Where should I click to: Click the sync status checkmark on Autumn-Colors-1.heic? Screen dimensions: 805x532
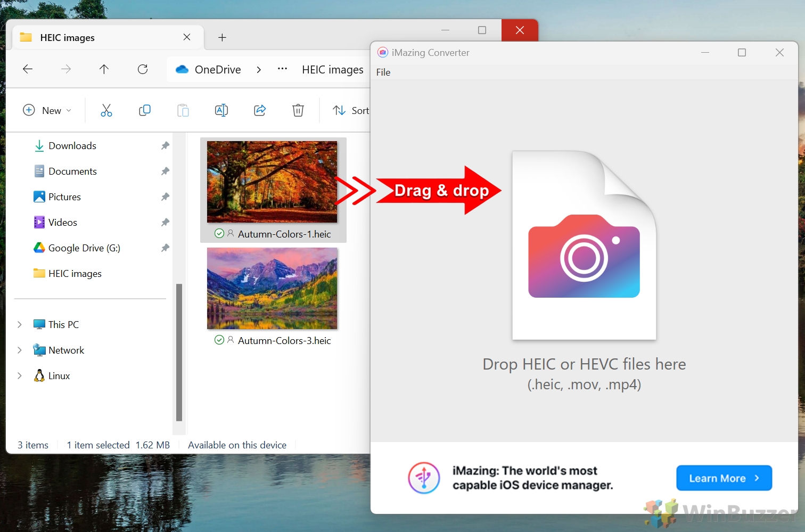coord(219,233)
